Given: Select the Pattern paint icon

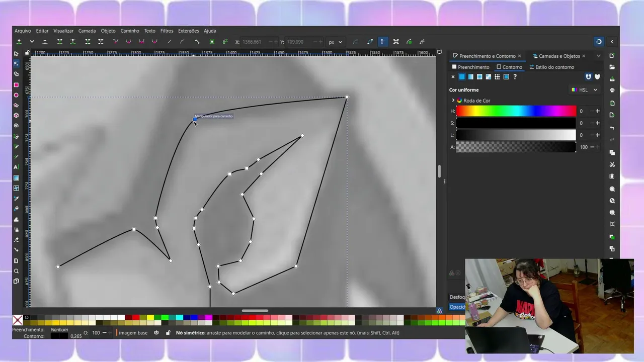Looking at the screenshot, I should coord(497,77).
